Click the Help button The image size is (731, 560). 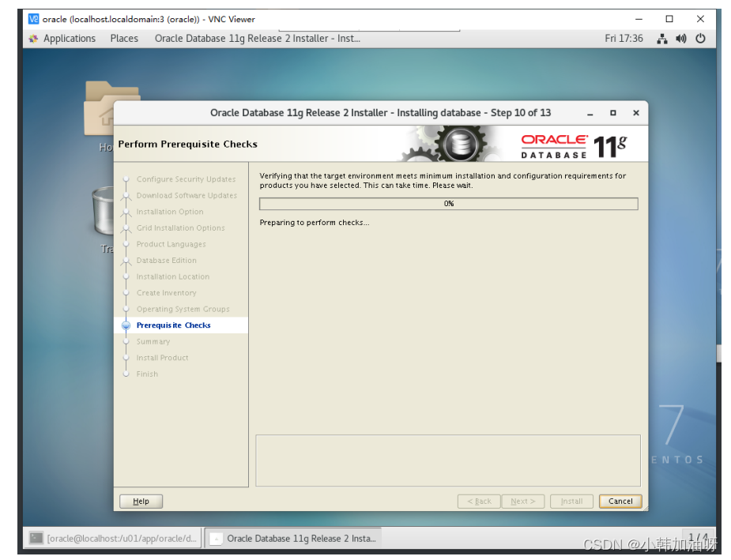[x=141, y=502]
